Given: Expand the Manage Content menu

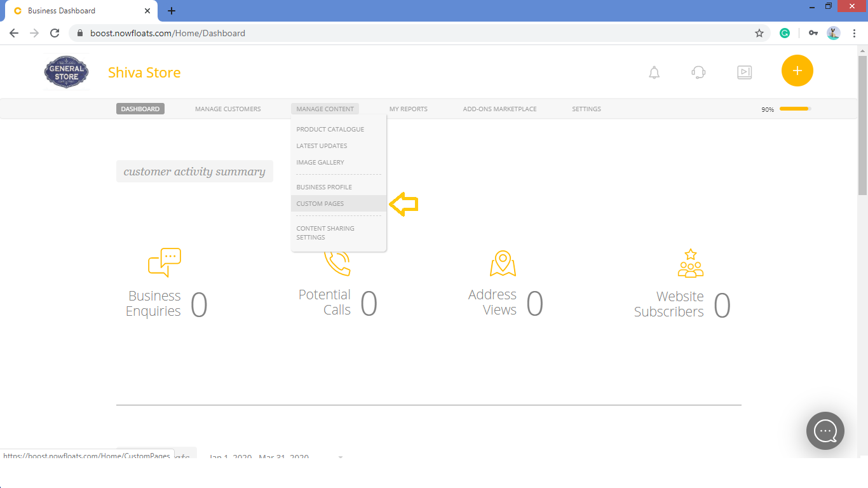Looking at the screenshot, I should click(325, 109).
